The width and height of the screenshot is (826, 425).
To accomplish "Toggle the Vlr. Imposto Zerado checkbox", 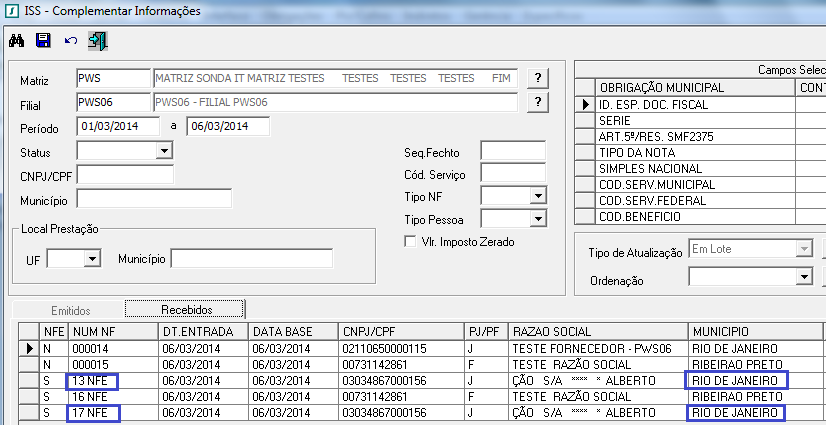I will point(409,241).
